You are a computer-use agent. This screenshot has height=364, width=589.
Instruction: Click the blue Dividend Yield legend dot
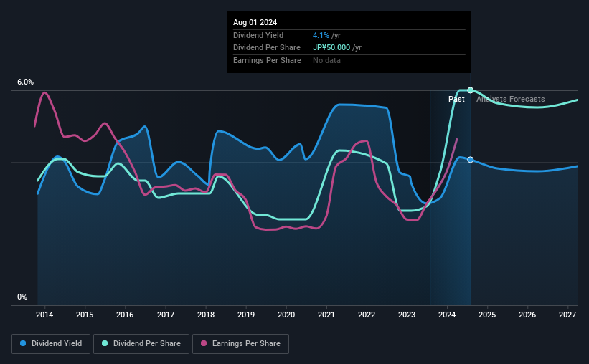tap(23, 343)
